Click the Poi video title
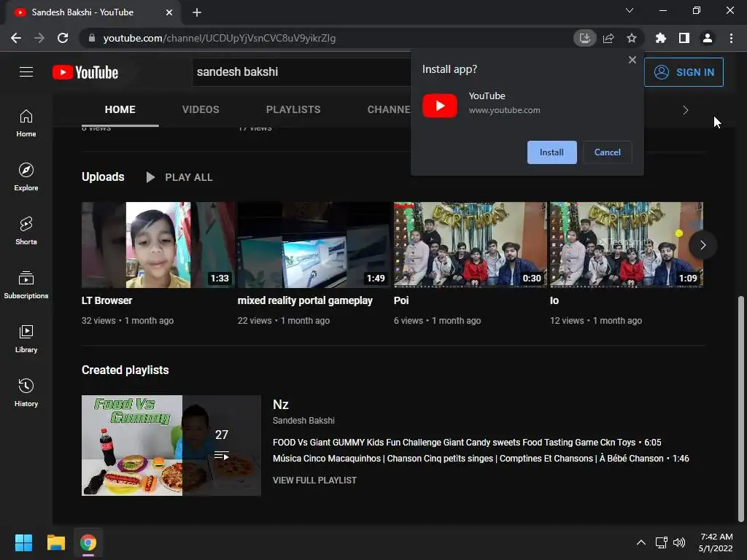The image size is (747, 560). point(401,300)
